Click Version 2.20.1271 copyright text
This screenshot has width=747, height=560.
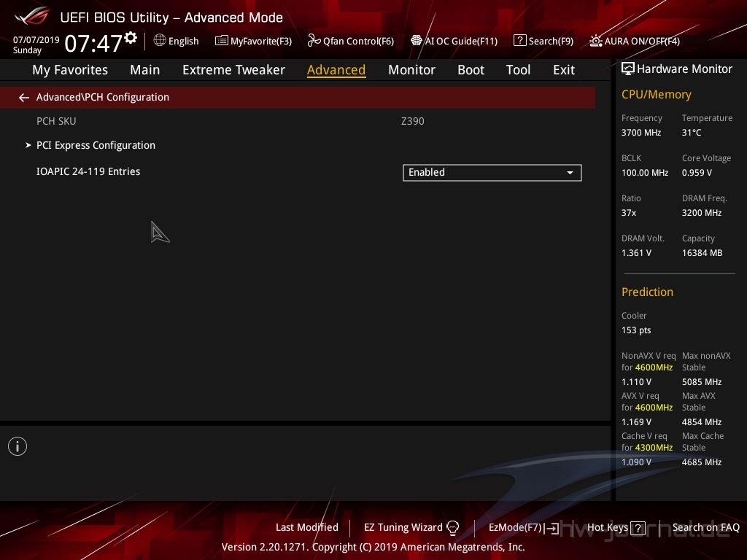coord(373,547)
